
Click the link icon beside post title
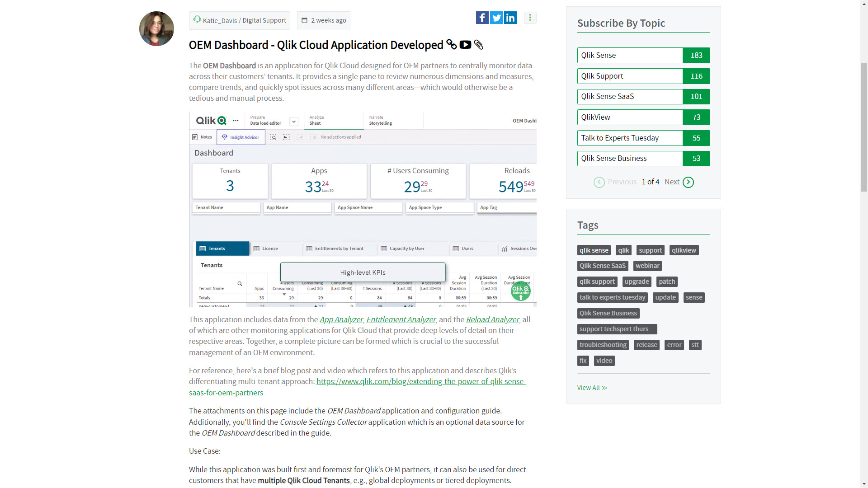(x=451, y=44)
